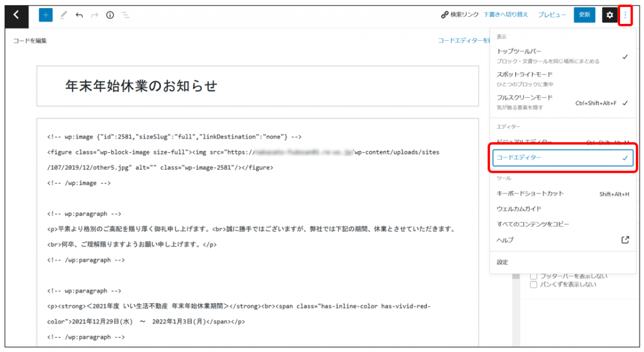
Task: Click 下書きへ切り替え link
Action: [x=506, y=15]
